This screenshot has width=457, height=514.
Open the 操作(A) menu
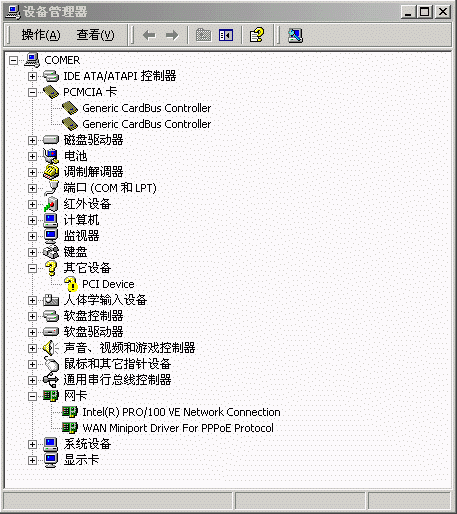[41, 35]
